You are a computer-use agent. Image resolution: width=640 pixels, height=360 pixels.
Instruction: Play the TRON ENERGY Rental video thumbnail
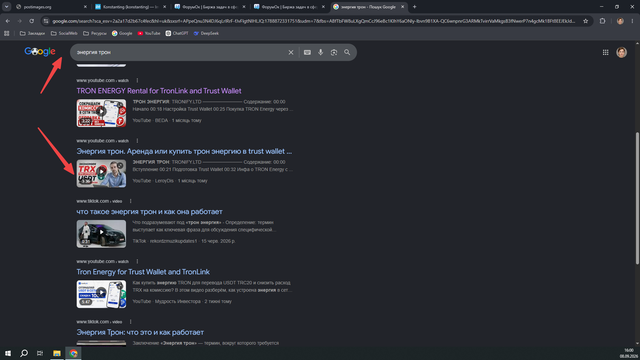coord(101,113)
